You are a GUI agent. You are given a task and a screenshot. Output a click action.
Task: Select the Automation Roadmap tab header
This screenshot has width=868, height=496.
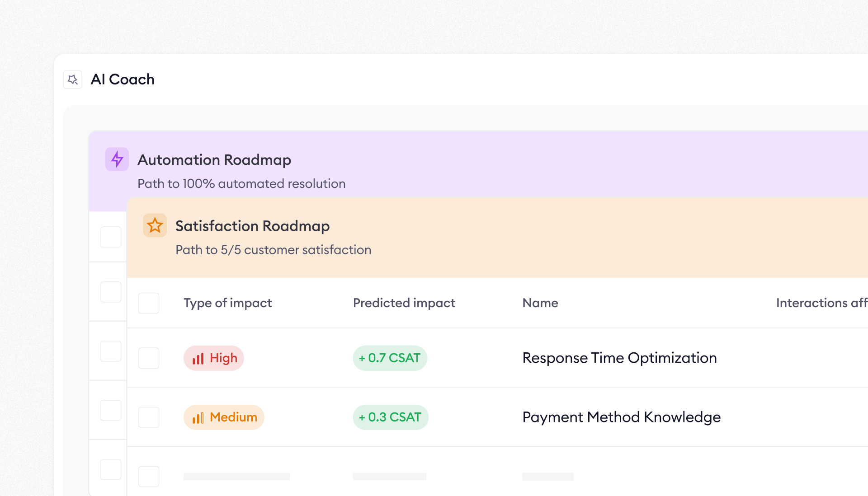[214, 160]
